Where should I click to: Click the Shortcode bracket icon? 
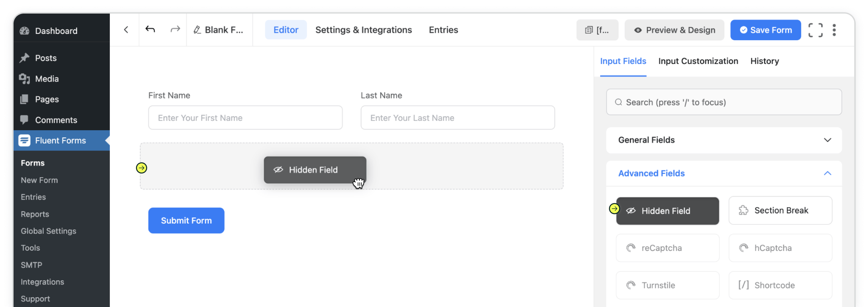[743, 285]
